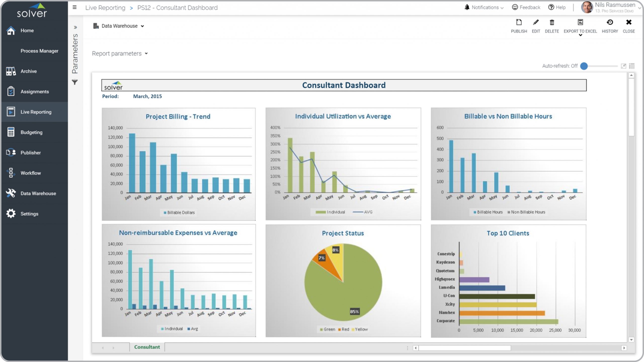This screenshot has width=644, height=362.
Task: Click the parameters filter funnel icon
Action: click(x=75, y=82)
